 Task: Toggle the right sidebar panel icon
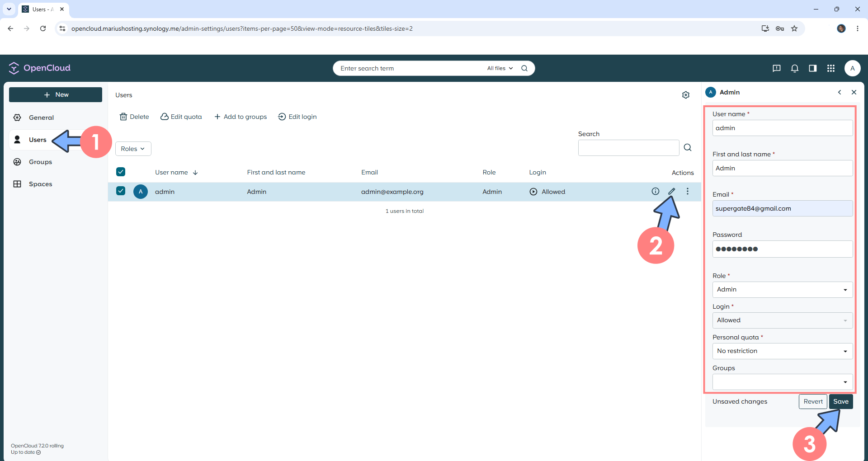point(813,68)
